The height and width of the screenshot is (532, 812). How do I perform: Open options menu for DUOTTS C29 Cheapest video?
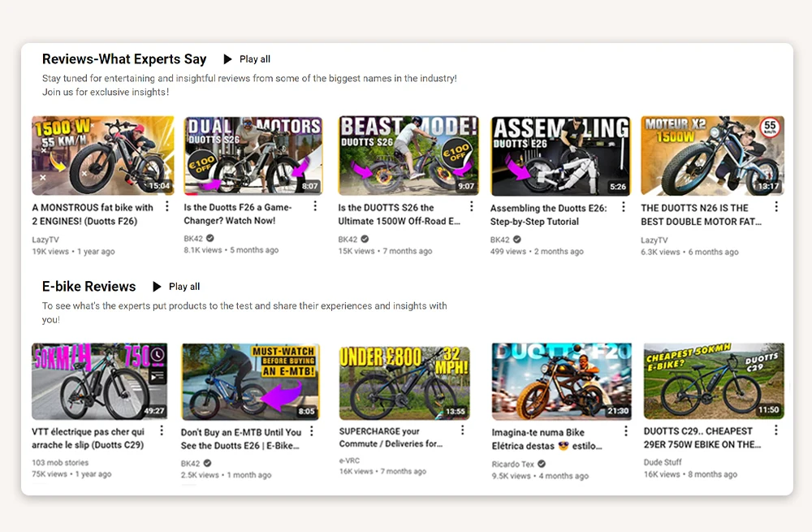tap(775, 430)
